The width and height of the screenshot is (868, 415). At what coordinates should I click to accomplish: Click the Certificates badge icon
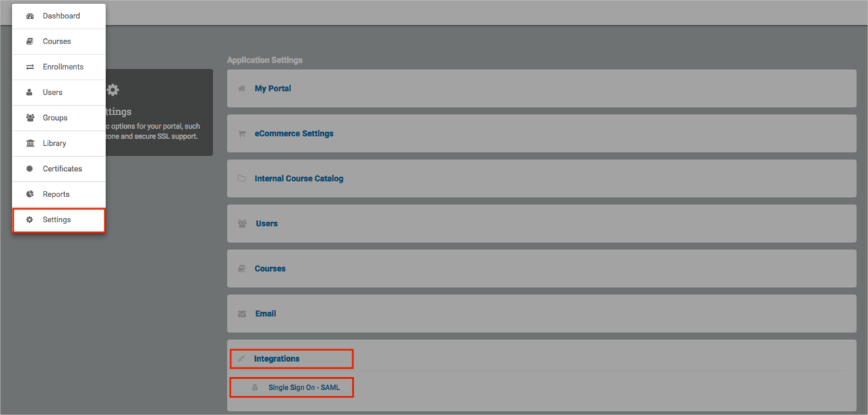point(29,168)
